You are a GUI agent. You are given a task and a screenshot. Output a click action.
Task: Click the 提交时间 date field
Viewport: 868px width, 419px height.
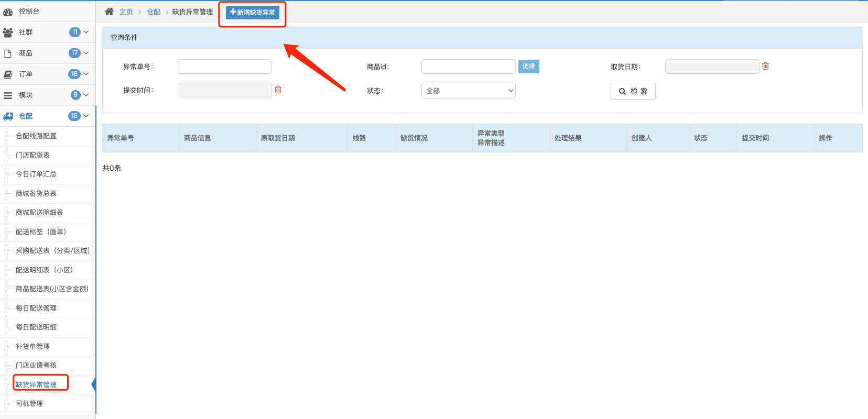pos(224,90)
